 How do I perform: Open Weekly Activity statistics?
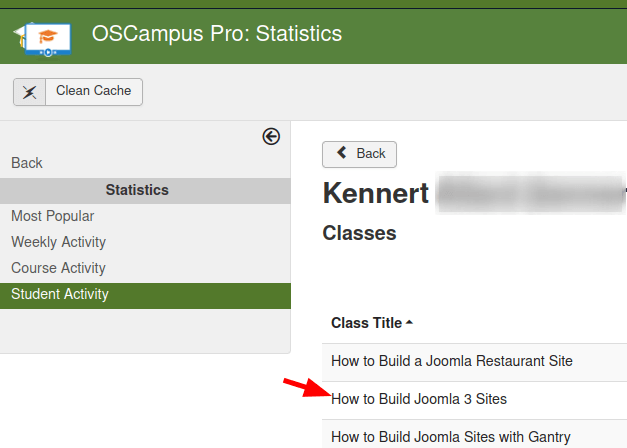(58, 242)
